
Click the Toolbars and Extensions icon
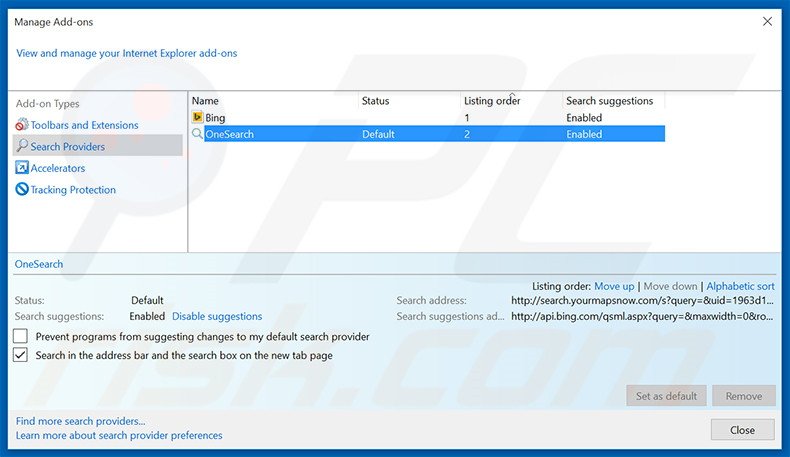(22, 124)
